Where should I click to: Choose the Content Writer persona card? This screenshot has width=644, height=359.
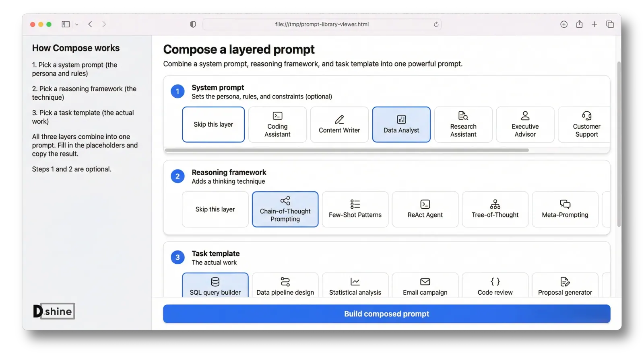tap(339, 125)
